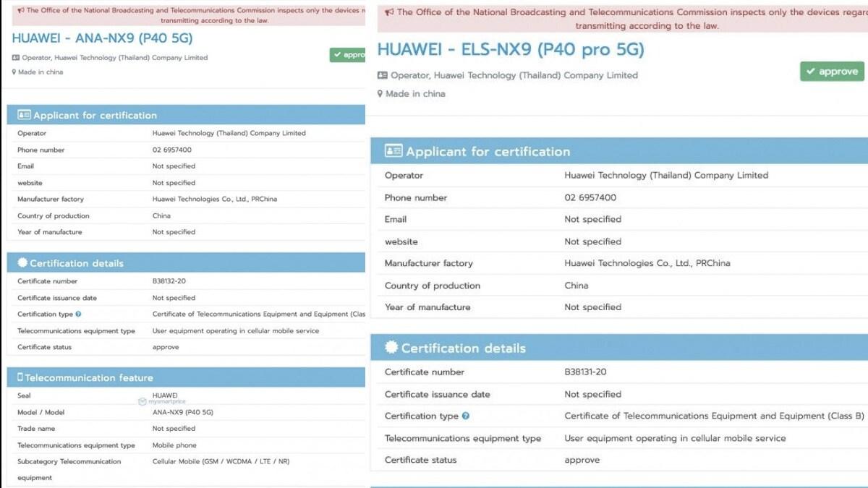This screenshot has width=868, height=488.
Task: Click the website row's Not specified value on the ELS-NX9 page
Action: [x=593, y=241]
